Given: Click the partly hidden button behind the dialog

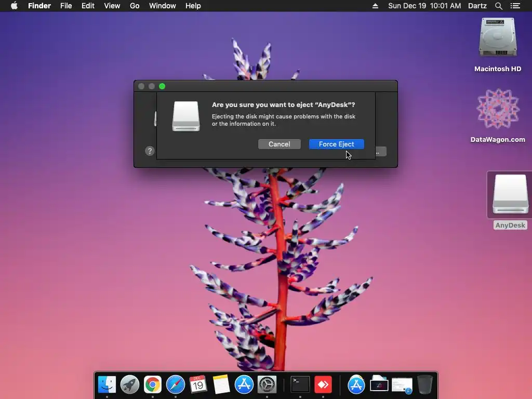Looking at the screenshot, I should coord(381,152).
